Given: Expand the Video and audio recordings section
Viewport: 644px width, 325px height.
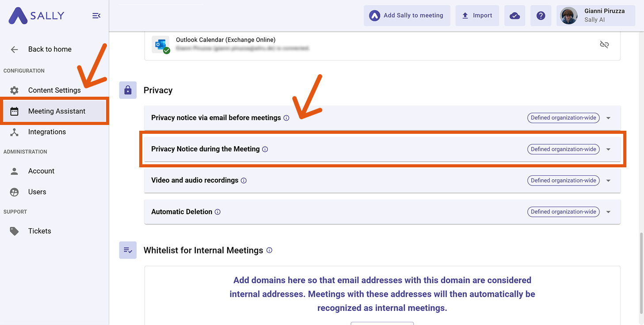Looking at the screenshot, I should 609,180.
